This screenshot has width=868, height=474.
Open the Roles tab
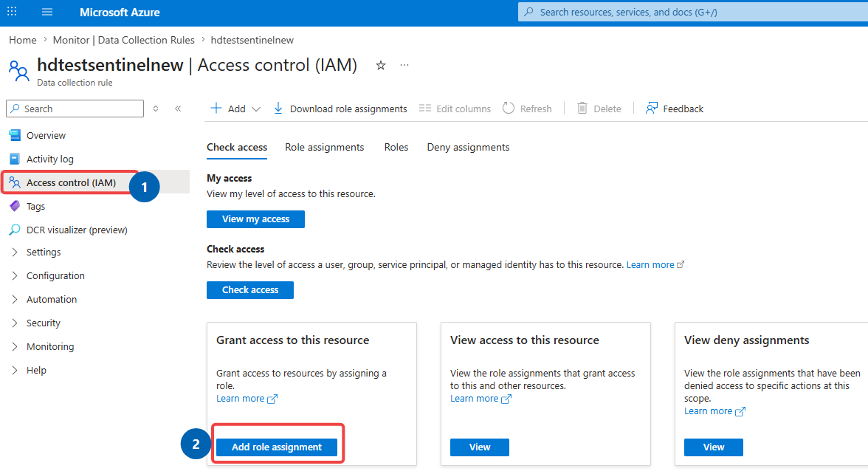(396, 148)
